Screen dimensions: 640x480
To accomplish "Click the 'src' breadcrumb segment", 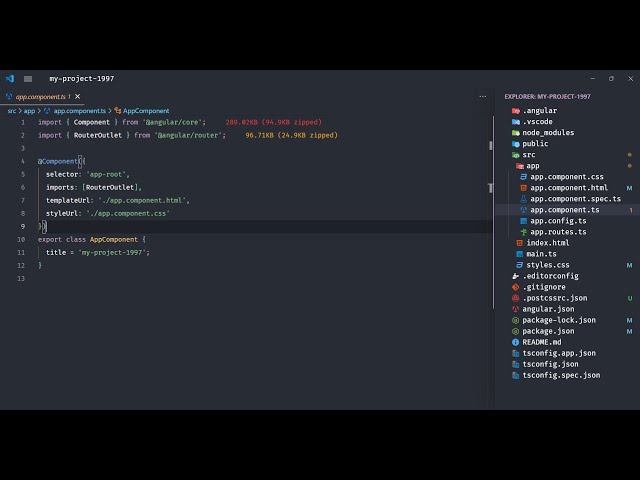I will 12,111.
